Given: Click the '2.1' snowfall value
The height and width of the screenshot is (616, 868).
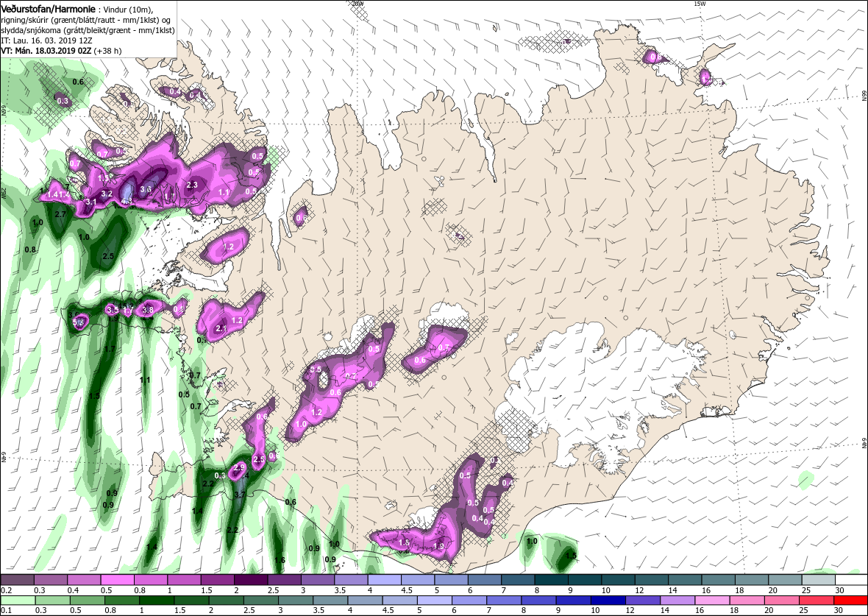Looking at the screenshot, I should 221,329.
